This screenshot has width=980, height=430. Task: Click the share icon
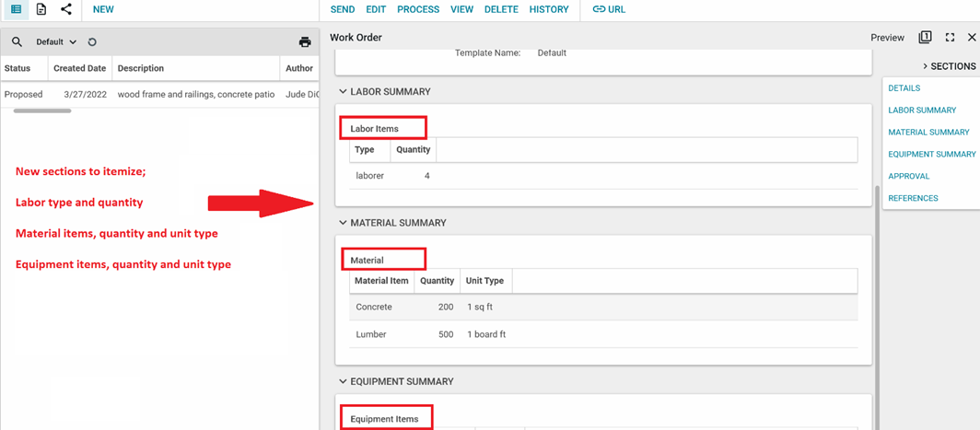click(66, 9)
